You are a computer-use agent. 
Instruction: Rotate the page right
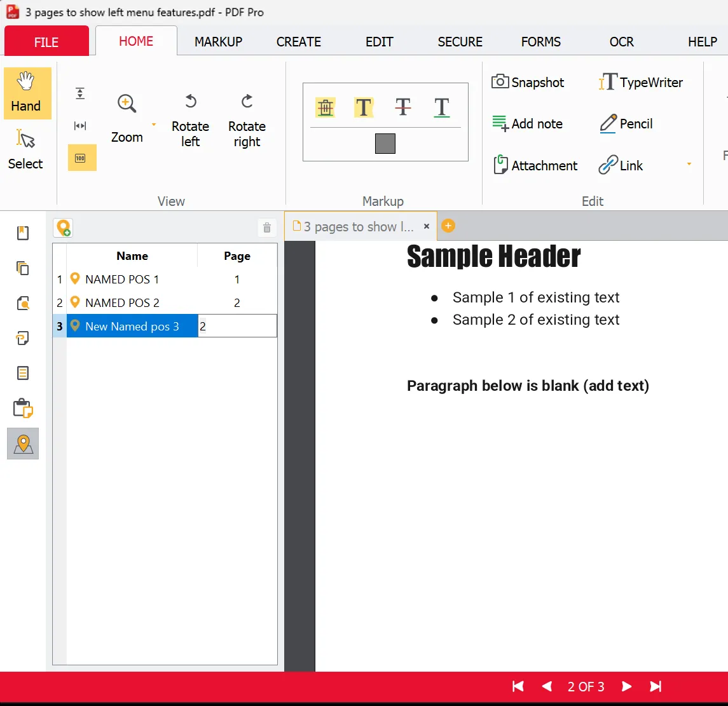[247, 120]
